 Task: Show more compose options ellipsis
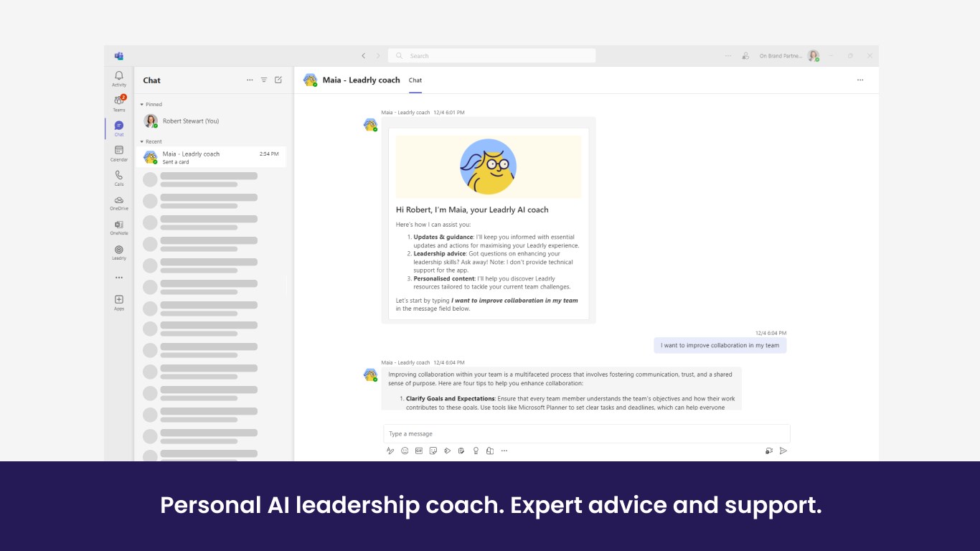504,451
